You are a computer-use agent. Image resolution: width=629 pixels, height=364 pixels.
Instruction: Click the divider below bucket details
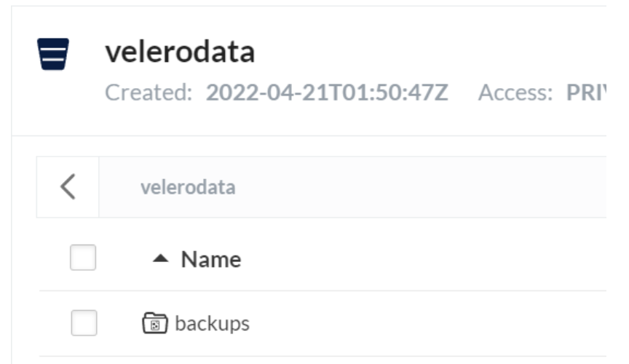(x=313, y=135)
